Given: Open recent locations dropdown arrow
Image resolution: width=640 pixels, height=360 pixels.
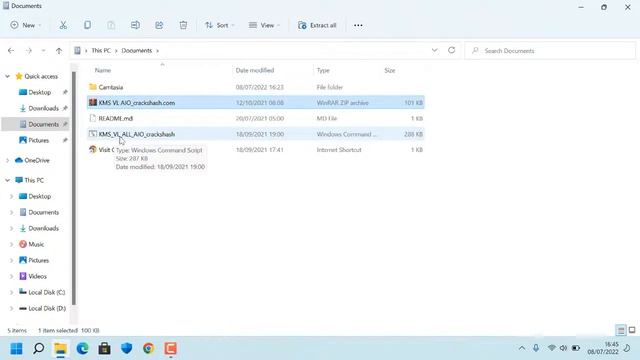Looking at the screenshot, I should [43, 51].
